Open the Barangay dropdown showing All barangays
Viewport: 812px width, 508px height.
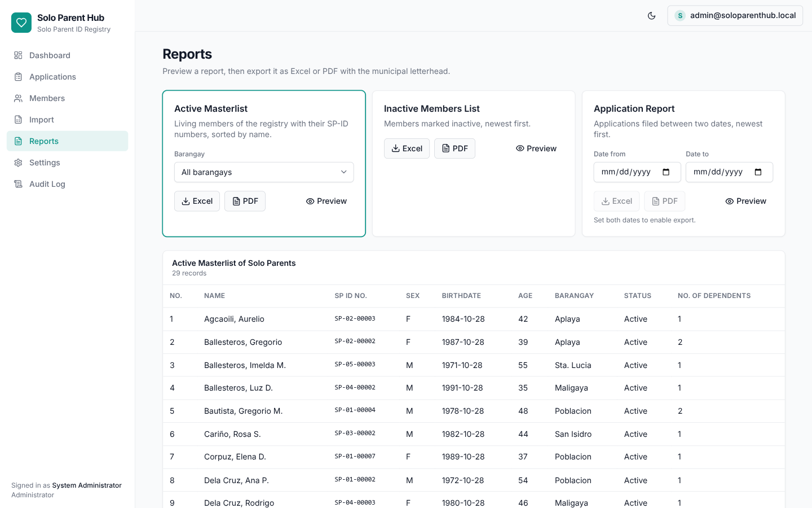tap(264, 172)
